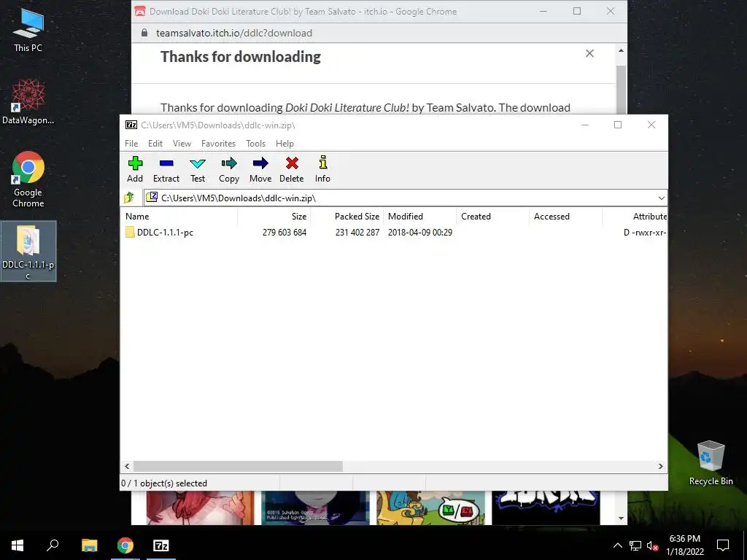Sort by the Modified column header

[x=419, y=216]
